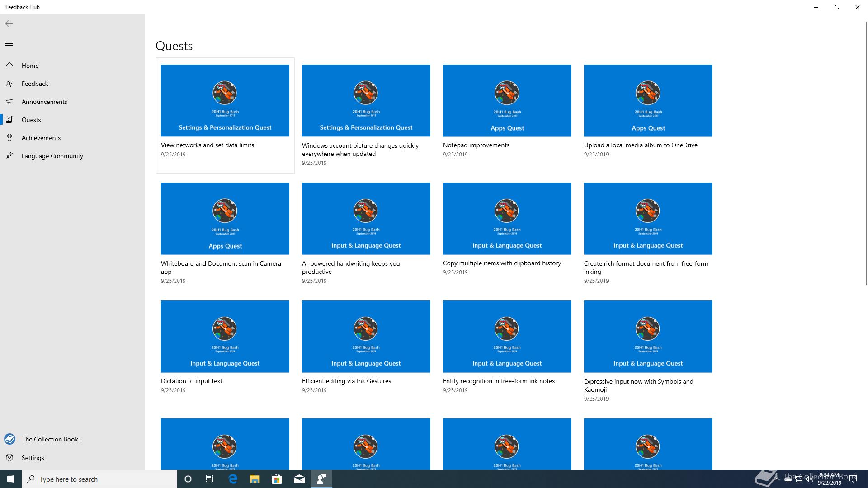Image resolution: width=868 pixels, height=488 pixels.
Task: Click the taskbar clock and date
Action: (829, 479)
